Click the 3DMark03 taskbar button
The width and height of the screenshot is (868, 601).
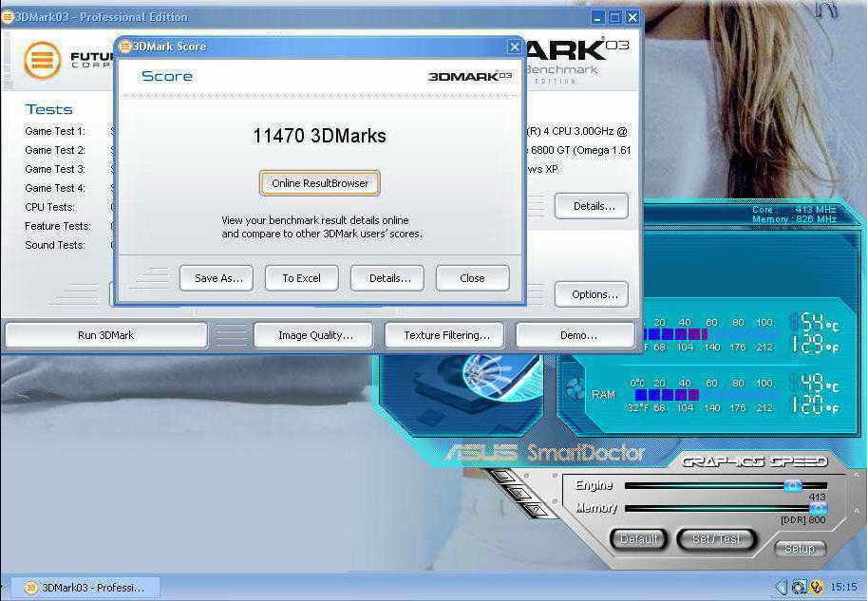(x=85, y=587)
